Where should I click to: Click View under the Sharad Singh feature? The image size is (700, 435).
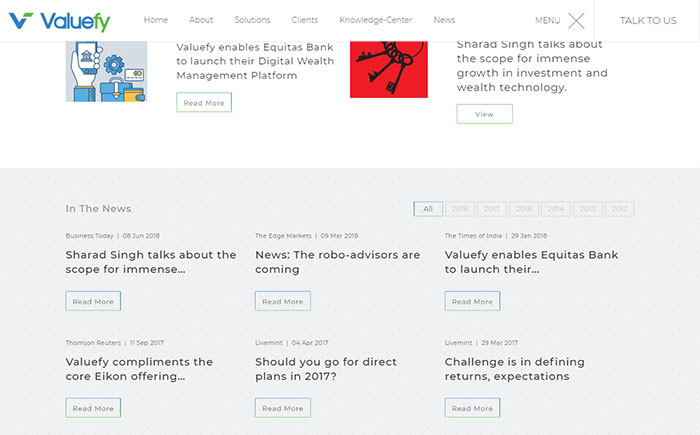pyautogui.click(x=484, y=114)
